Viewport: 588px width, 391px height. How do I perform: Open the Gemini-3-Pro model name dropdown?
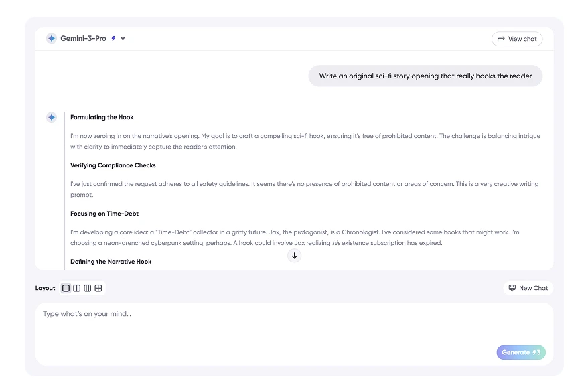(83, 39)
